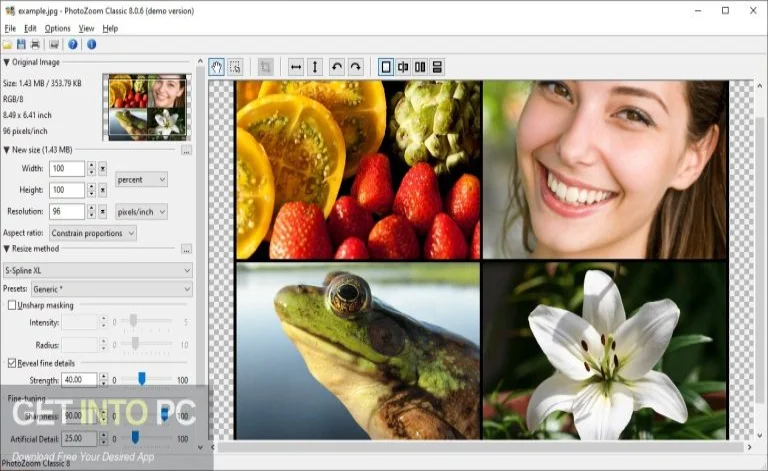Screen dimensions: 768x471
Task: Click the preview vertical scrollbar down arrow
Action: pos(760,435)
